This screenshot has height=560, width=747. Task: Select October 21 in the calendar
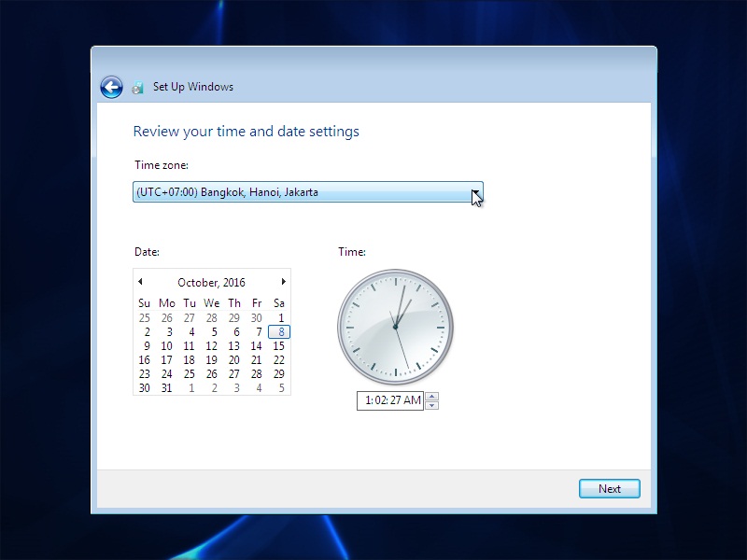click(256, 360)
